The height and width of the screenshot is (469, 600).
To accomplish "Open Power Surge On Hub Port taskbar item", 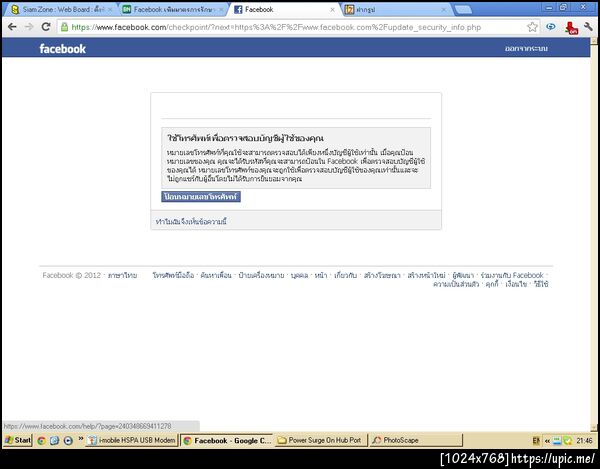I will pyautogui.click(x=321, y=440).
